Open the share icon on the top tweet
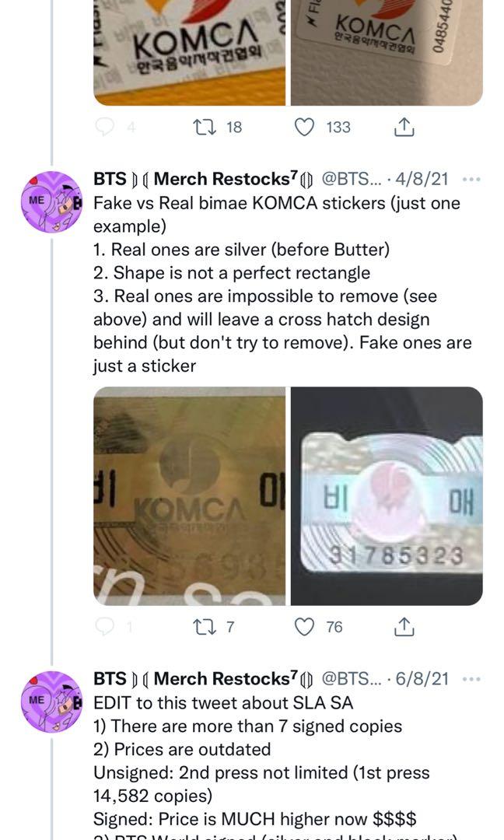Viewport: 504px width, 840px height. click(x=403, y=128)
